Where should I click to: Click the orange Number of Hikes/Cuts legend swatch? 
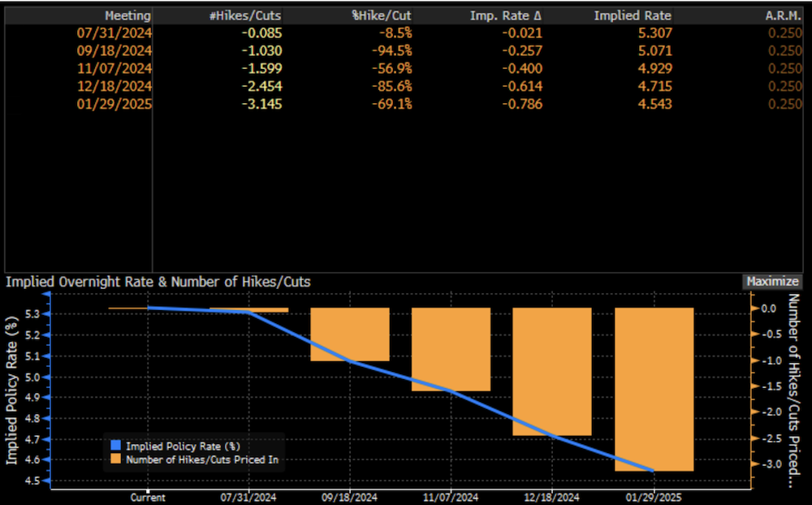pos(115,459)
